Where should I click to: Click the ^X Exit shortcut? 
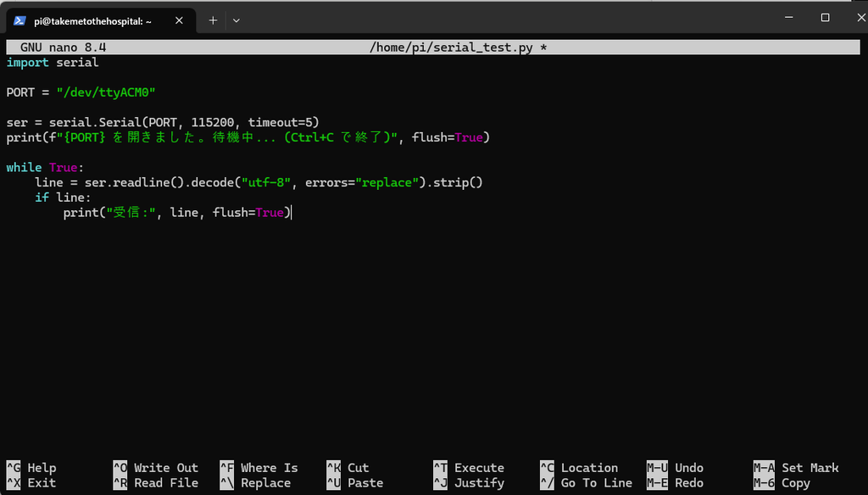point(31,483)
